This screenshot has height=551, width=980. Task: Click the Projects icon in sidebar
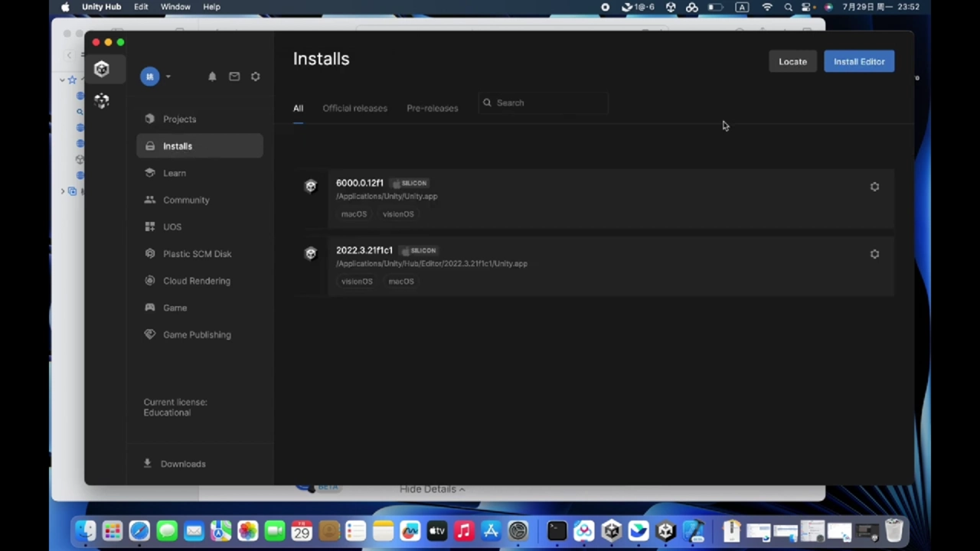pos(150,119)
